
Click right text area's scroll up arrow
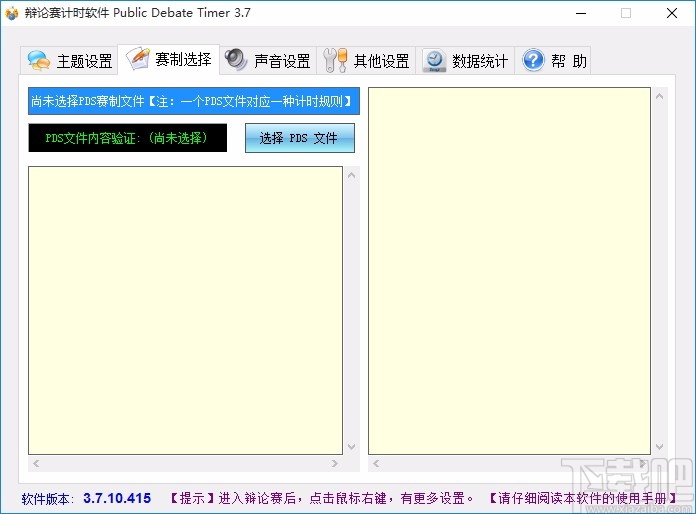click(x=660, y=96)
